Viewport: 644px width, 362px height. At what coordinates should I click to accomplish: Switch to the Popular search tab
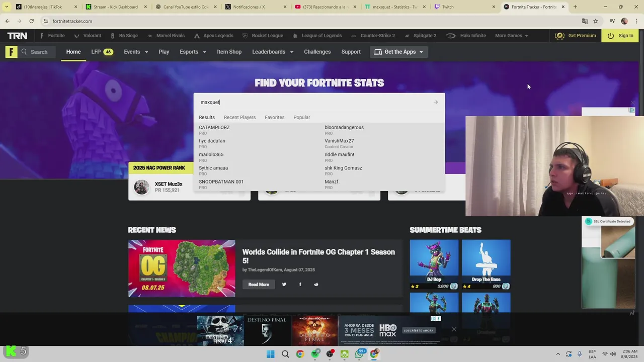point(302,117)
